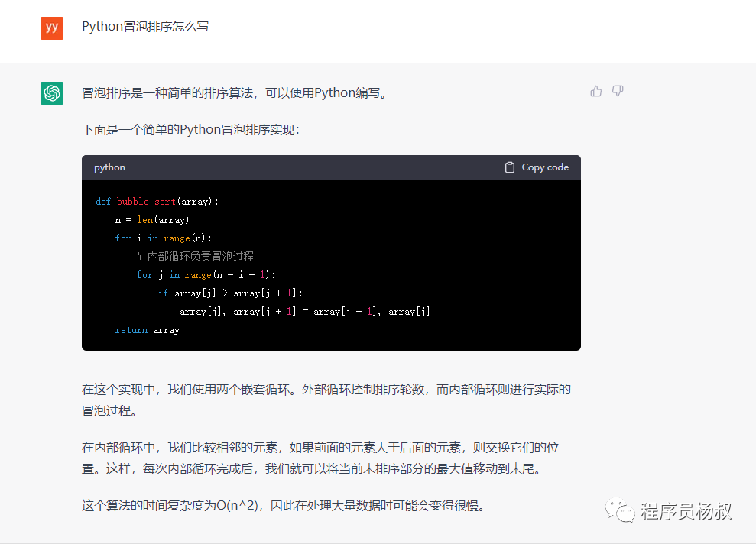
Task: Click the clipboard icon in code header
Action: click(x=510, y=167)
